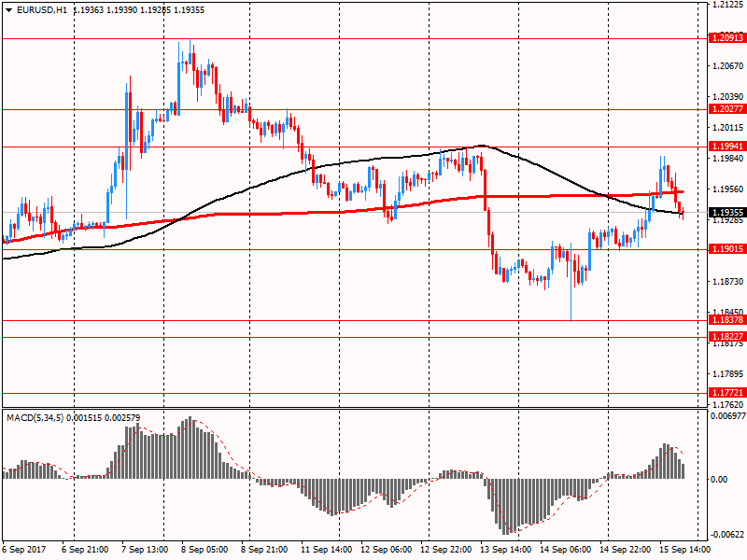Screen dimensions: 747x560
Task: Click the 1.20277 red price level label
Action: point(727,109)
